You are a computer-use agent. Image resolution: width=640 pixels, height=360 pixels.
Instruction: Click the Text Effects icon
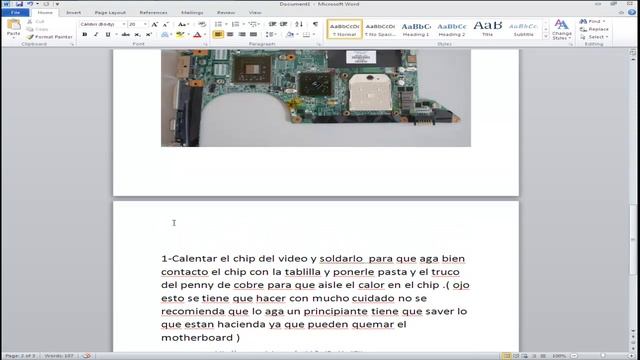(x=166, y=35)
